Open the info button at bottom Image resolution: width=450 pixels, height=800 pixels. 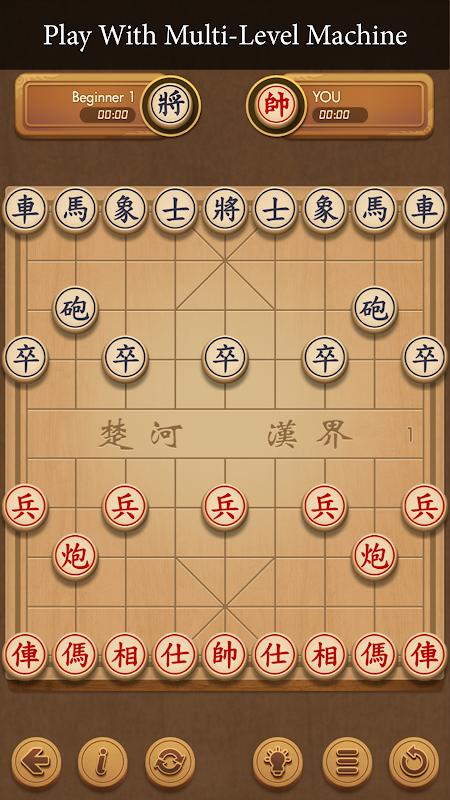(x=103, y=763)
